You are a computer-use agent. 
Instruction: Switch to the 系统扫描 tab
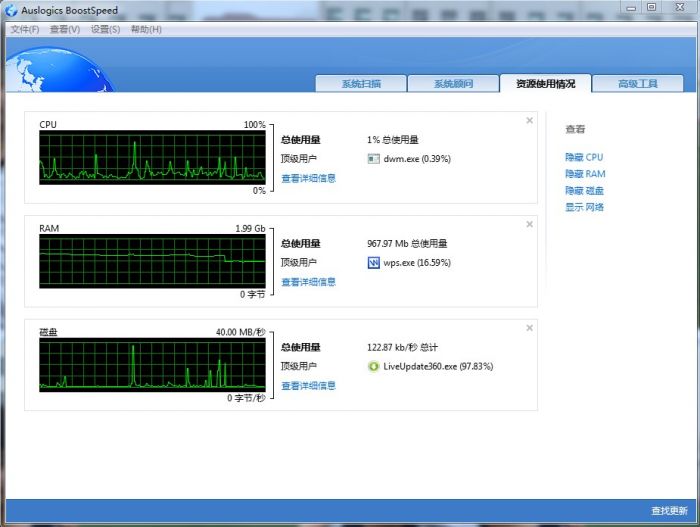click(x=361, y=84)
